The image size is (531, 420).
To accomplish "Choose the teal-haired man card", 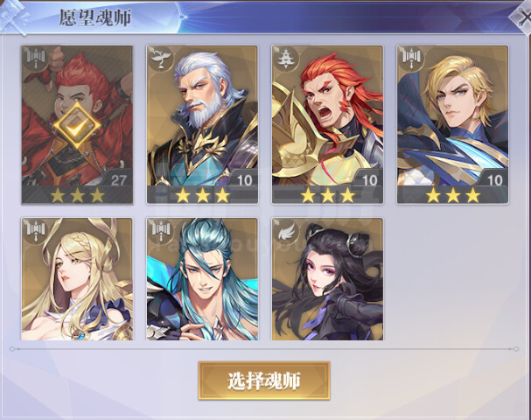I will 202,279.
